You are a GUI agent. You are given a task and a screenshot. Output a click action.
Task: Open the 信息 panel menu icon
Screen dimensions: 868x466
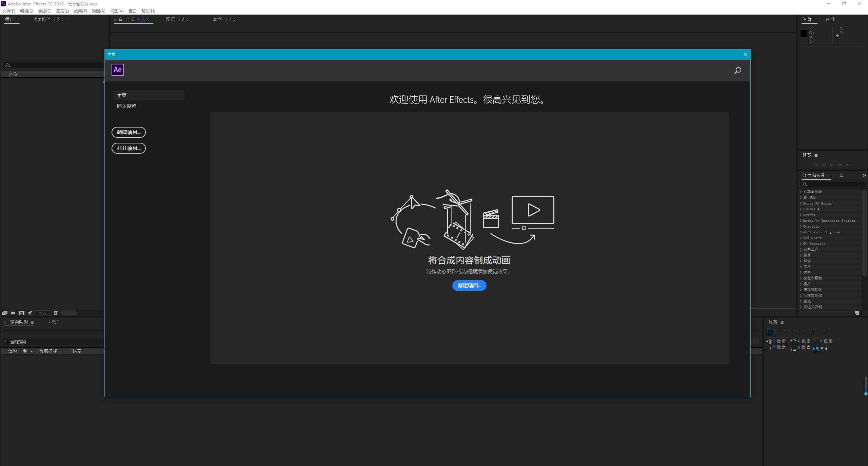[x=816, y=20]
